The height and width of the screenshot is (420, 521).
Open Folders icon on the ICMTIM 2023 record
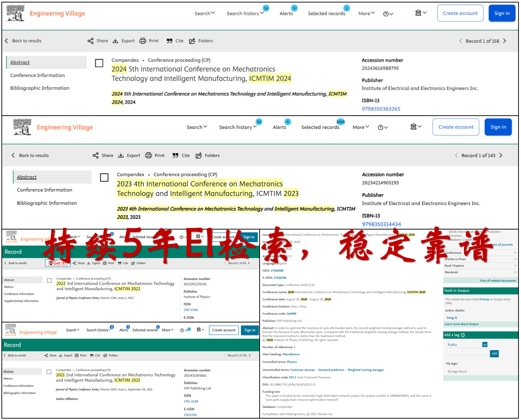coord(199,155)
